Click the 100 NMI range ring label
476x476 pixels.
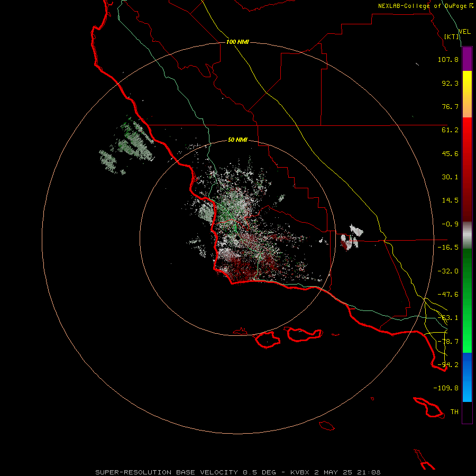tap(237, 42)
